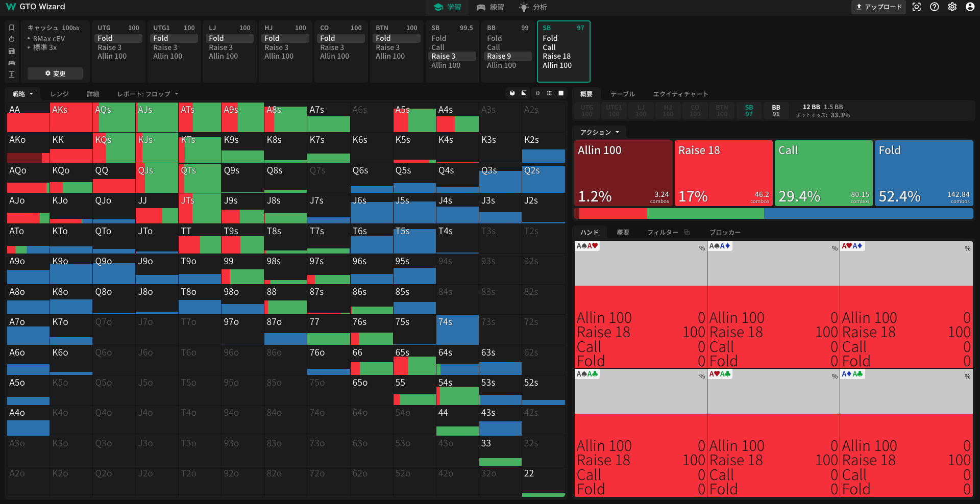Open the 詳細 details tab
Screen dimensions: 980x504
(93, 94)
